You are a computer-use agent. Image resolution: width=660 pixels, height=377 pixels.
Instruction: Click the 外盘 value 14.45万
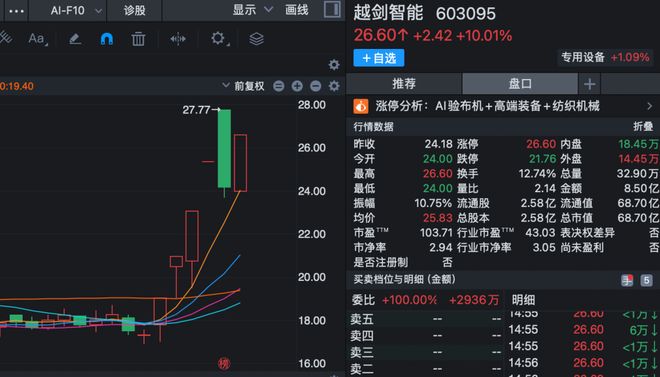[x=639, y=159]
